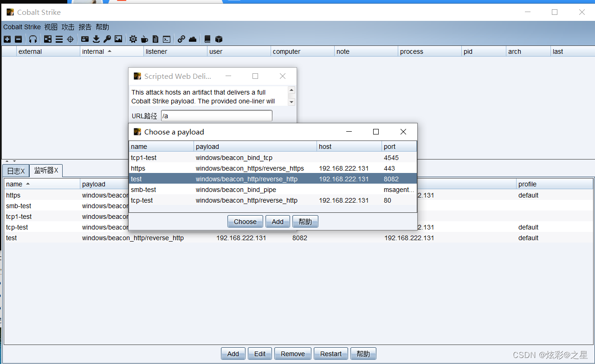The height and width of the screenshot is (364, 595).
Task: Click the pid column header in sessions table
Action: [484, 51]
